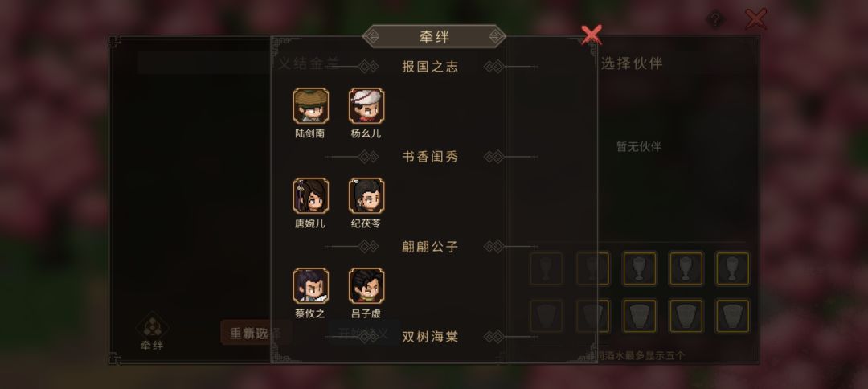Select the 报国之志 bond heading
This screenshot has width=868, height=389.
point(430,67)
